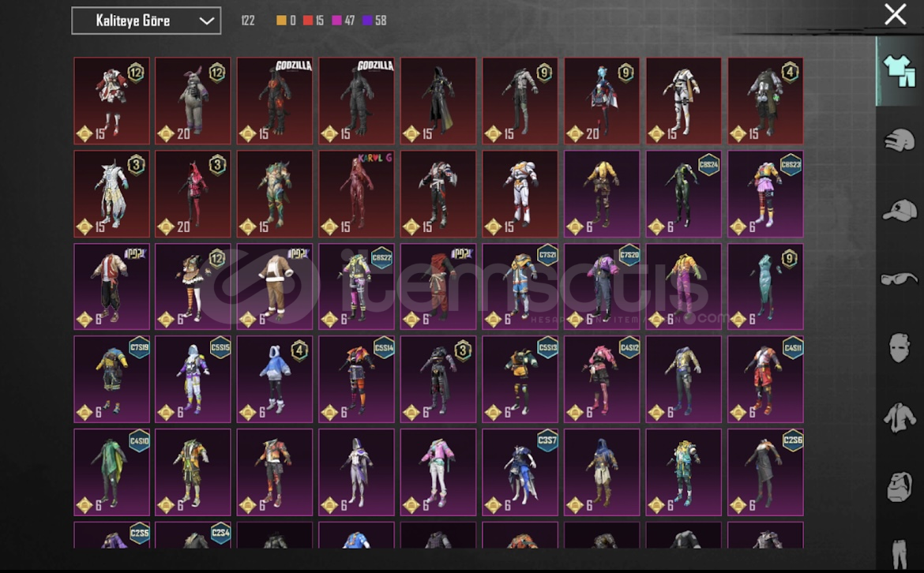Pick the white and orange astronaut suit

(x=520, y=193)
